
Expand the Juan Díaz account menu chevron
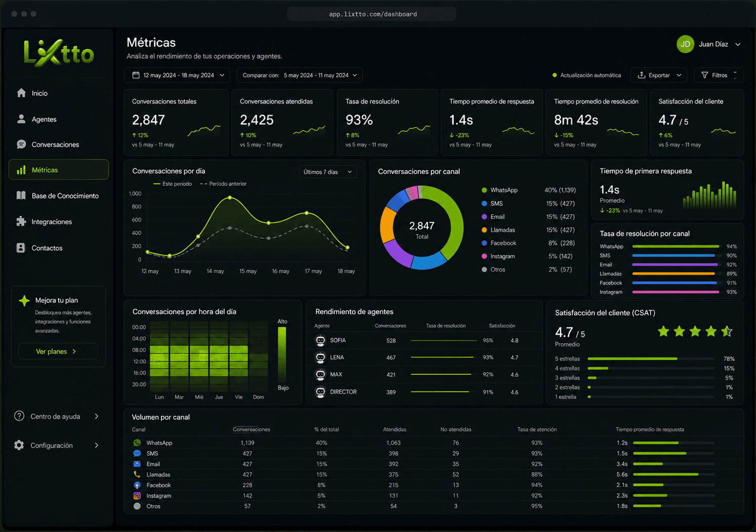738,45
